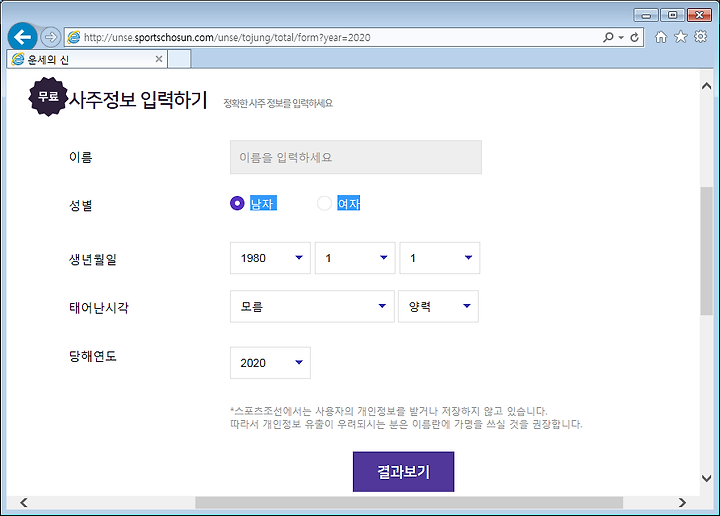
Task: Open the 양력 calendar type dropdown
Action: pyautogui.click(x=438, y=306)
